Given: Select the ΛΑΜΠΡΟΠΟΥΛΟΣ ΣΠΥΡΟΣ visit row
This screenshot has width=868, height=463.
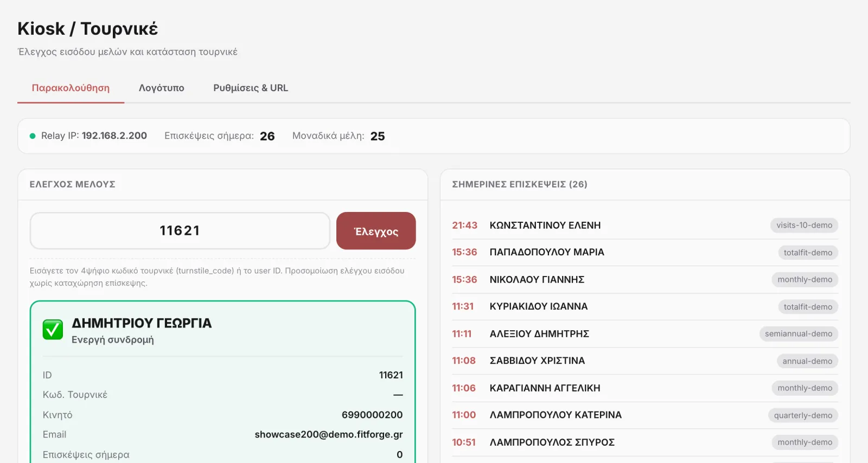Looking at the screenshot, I should click(x=645, y=442).
